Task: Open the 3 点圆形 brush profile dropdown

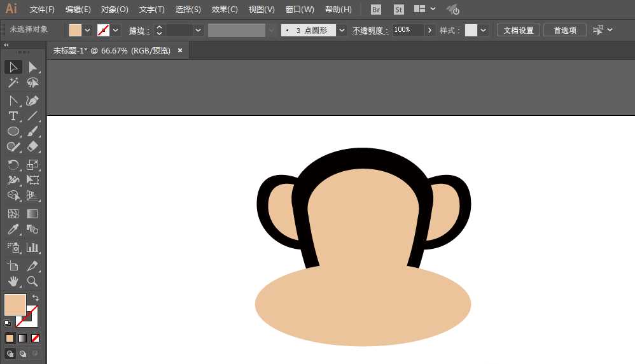Action: 342,31
